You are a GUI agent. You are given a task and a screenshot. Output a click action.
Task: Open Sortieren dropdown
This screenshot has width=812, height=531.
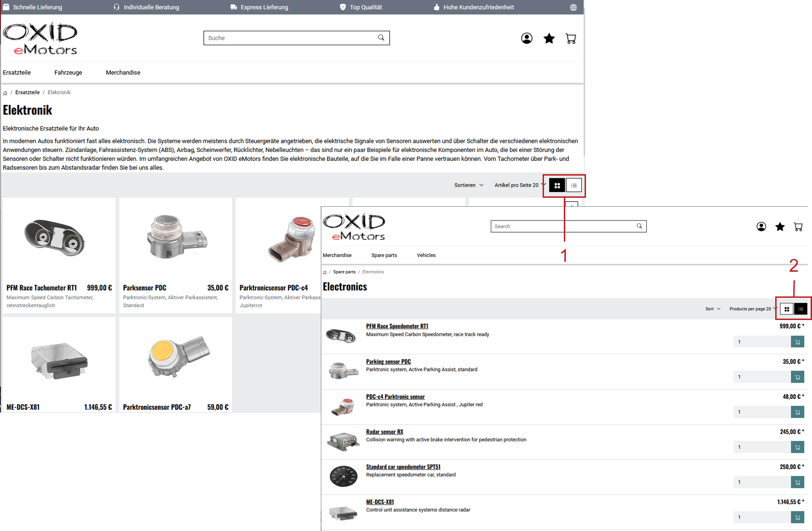(469, 185)
